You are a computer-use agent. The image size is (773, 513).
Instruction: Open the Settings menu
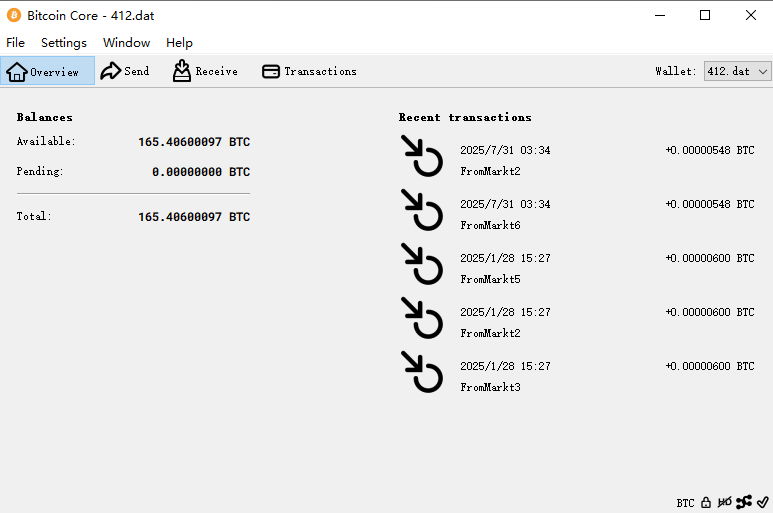64,43
